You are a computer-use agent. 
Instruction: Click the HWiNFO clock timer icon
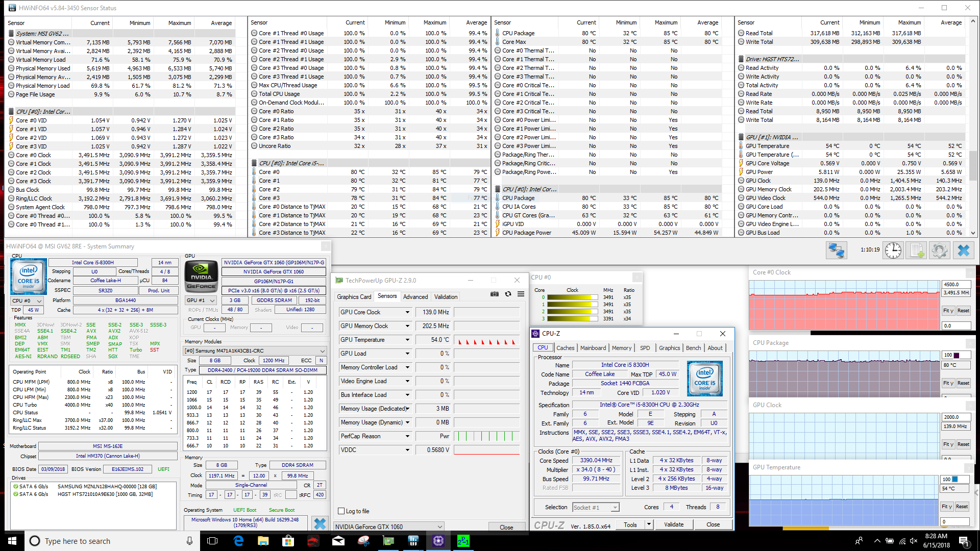tap(893, 251)
